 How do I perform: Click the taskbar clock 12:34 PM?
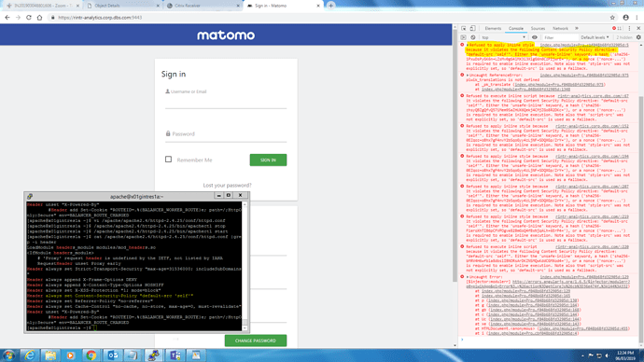pos(625,355)
